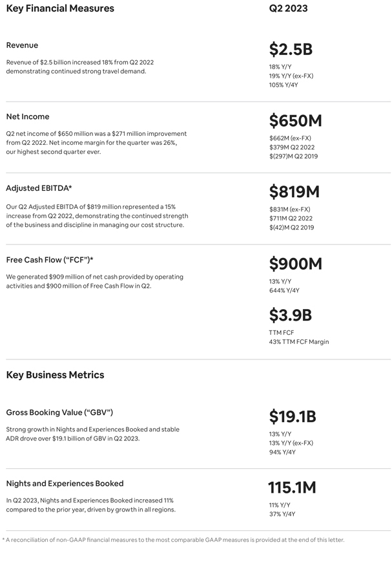Select the Revenue section title
The image size is (392, 569).
point(22,45)
